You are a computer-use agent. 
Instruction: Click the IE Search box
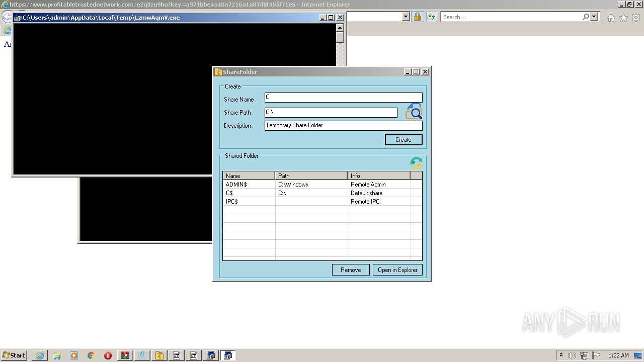click(x=511, y=17)
